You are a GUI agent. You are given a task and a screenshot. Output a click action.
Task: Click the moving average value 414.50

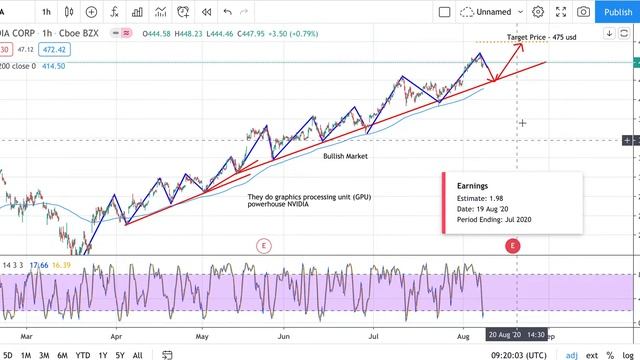(x=53, y=66)
